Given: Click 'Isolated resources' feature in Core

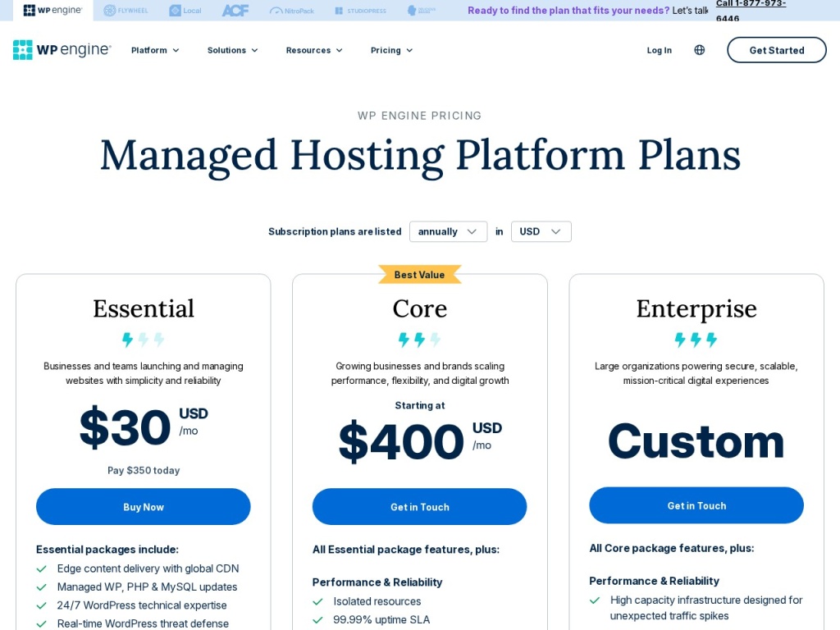Looking at the screenshot, I should [377, 601].
